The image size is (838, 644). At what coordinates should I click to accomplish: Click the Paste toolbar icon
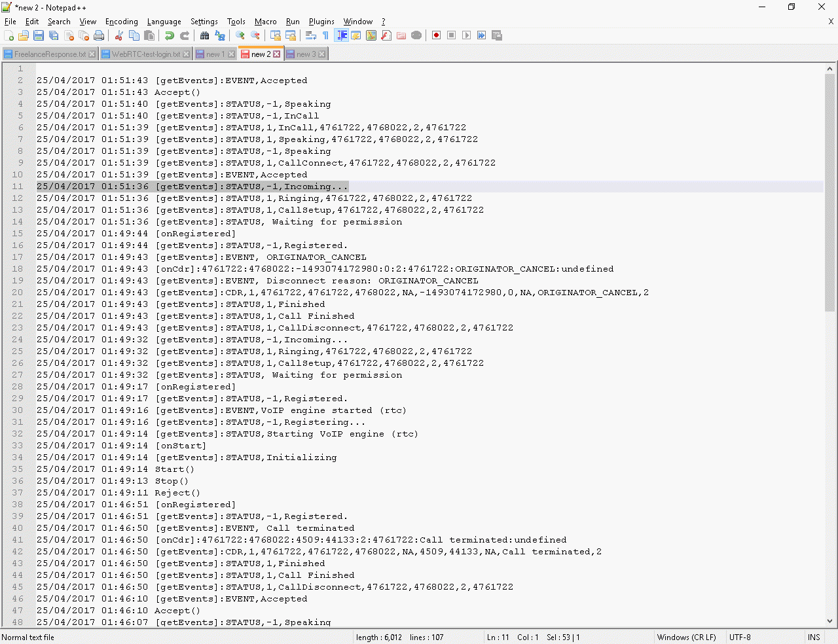click(x=149, y=35)
